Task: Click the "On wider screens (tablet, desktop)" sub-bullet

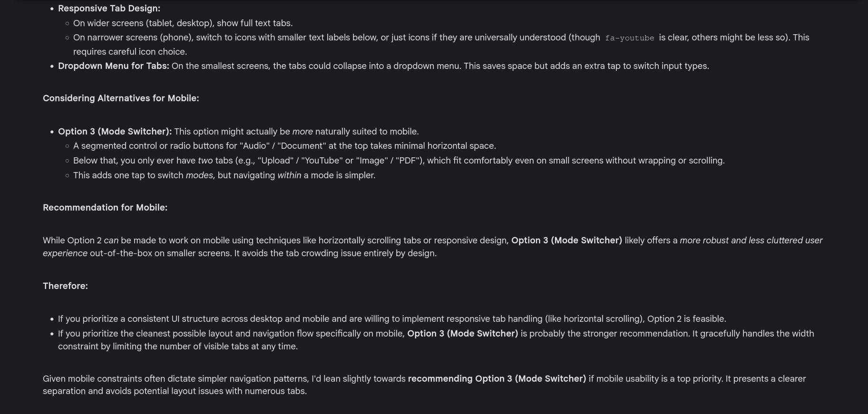Action: [x=183, y=23]
